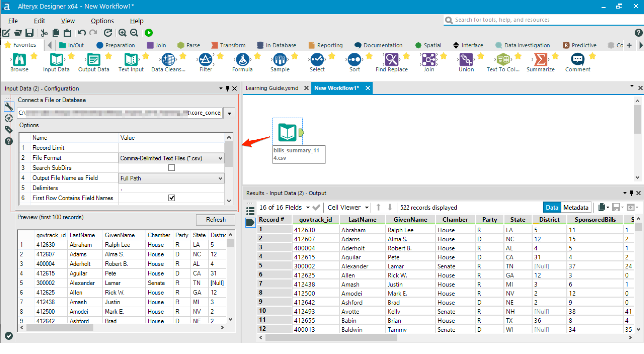Image resolution: width=644 pixels, height=354 pixels.
Task: Switch results to Metadata view
Action: [576, 208]
